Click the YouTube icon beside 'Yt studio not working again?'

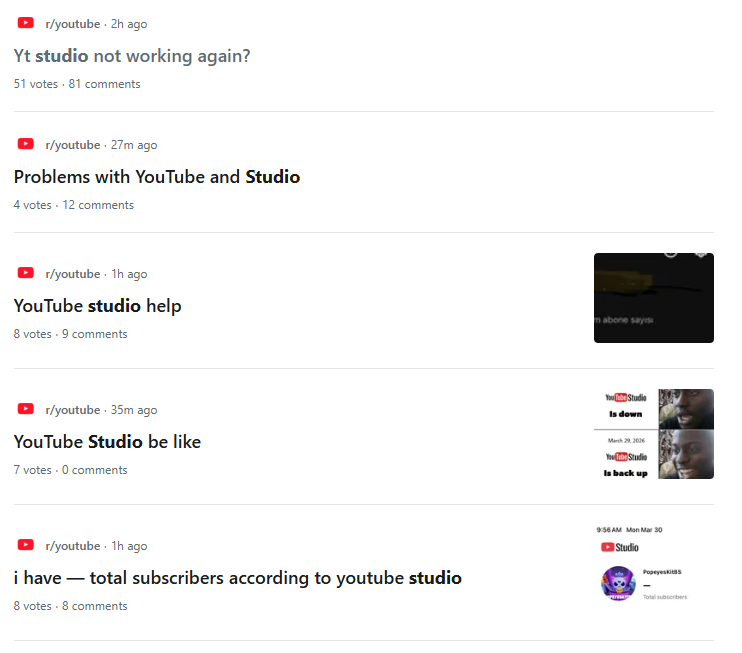(26, 23)
